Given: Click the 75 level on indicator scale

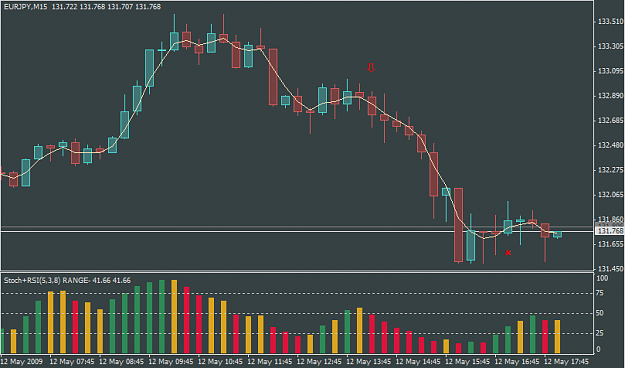Looking at the screenshot, I should coord(600,293).
